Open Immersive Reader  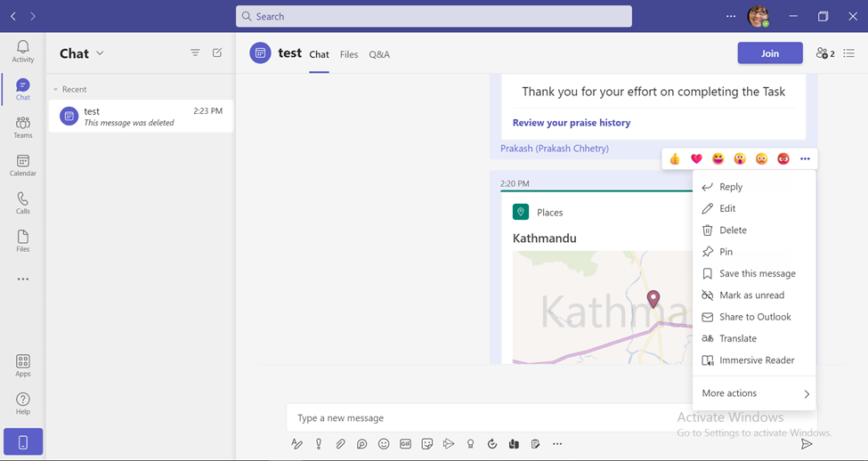click(754, 360)
